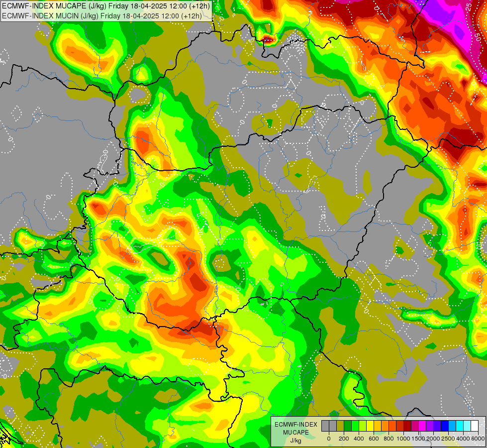Click the '600' legend value
The width and height of the screenshot is (487, 448).
pos(374,439)
